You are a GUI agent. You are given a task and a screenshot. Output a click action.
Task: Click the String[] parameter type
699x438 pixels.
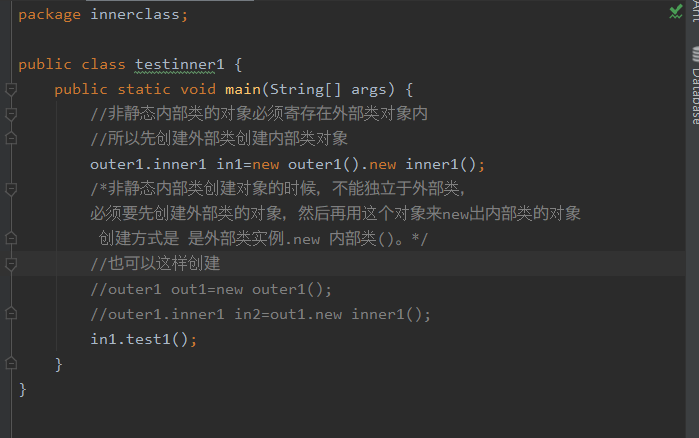click(x=305, y=90)
